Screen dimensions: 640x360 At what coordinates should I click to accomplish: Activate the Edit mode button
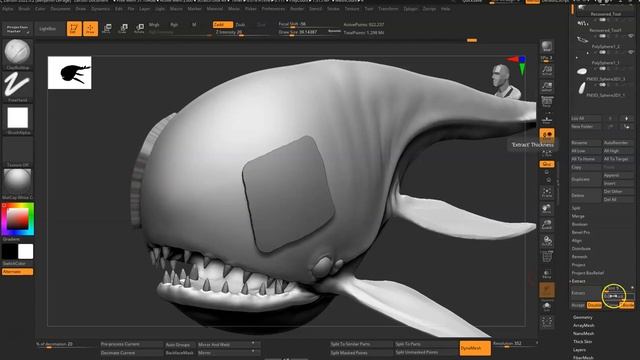74,29
